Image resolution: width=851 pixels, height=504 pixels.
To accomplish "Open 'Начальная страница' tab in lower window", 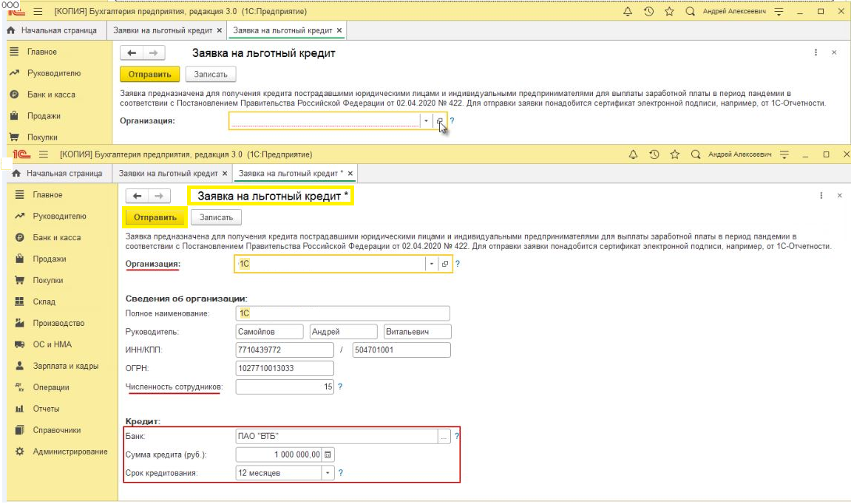I will pos(58,174).
